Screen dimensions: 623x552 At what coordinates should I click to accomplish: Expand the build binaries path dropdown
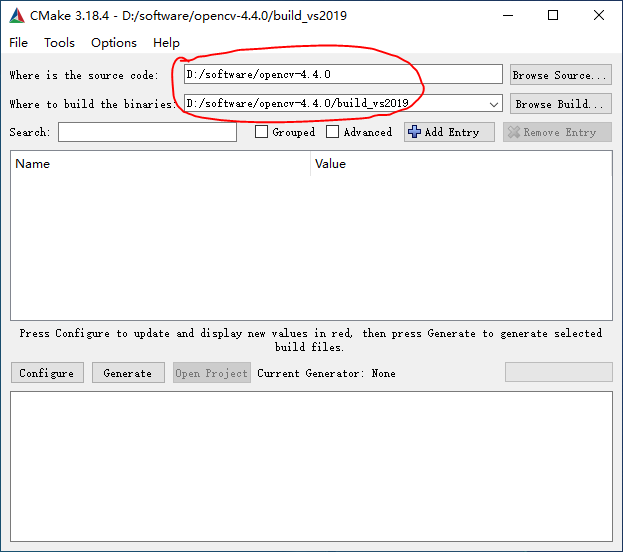[493, 104]
